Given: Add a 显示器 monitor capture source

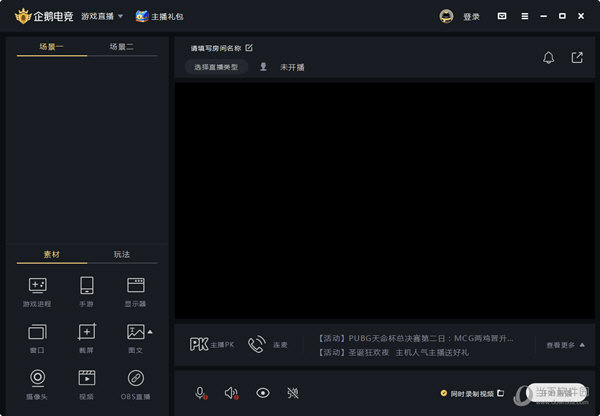Looking at the screenshot, I should click(x=135, y=289).
